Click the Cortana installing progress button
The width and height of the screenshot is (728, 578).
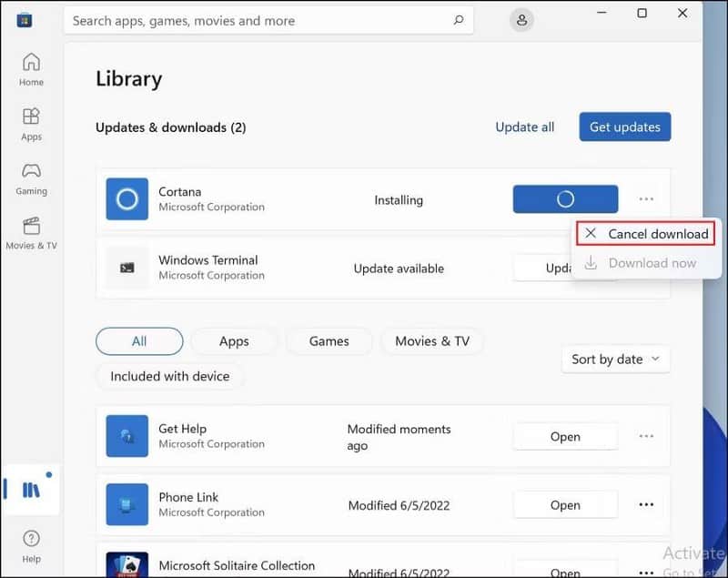(565, 199)
